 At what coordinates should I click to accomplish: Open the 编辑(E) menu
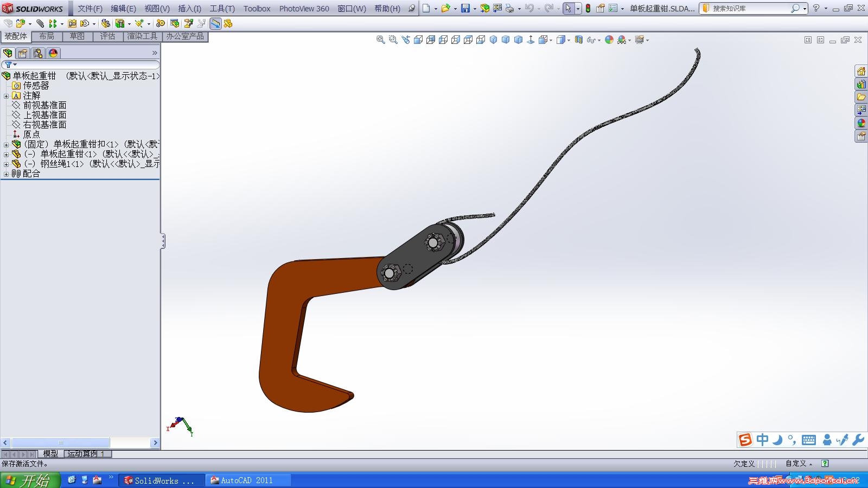[123, 9]
